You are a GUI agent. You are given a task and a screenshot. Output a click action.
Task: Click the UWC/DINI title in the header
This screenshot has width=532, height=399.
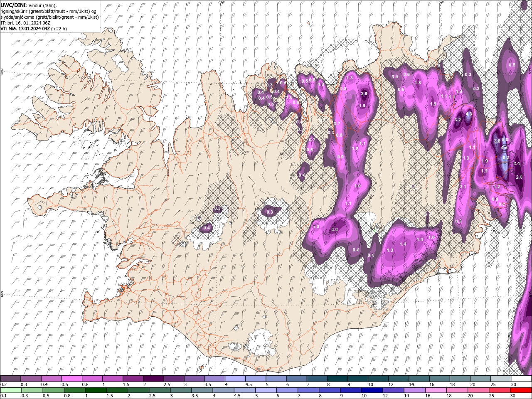tap(13, 5)
